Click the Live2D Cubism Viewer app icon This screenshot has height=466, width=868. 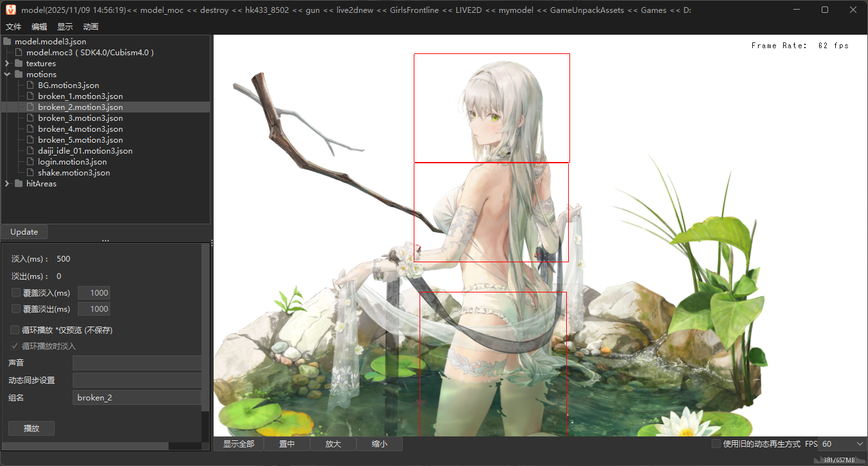[x=11, y=10]
